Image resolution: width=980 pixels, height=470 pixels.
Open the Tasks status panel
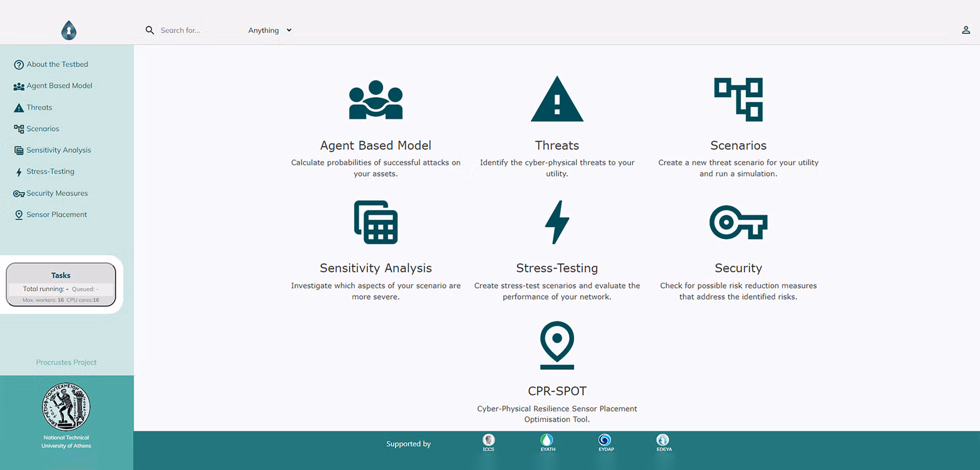(61, 285)
